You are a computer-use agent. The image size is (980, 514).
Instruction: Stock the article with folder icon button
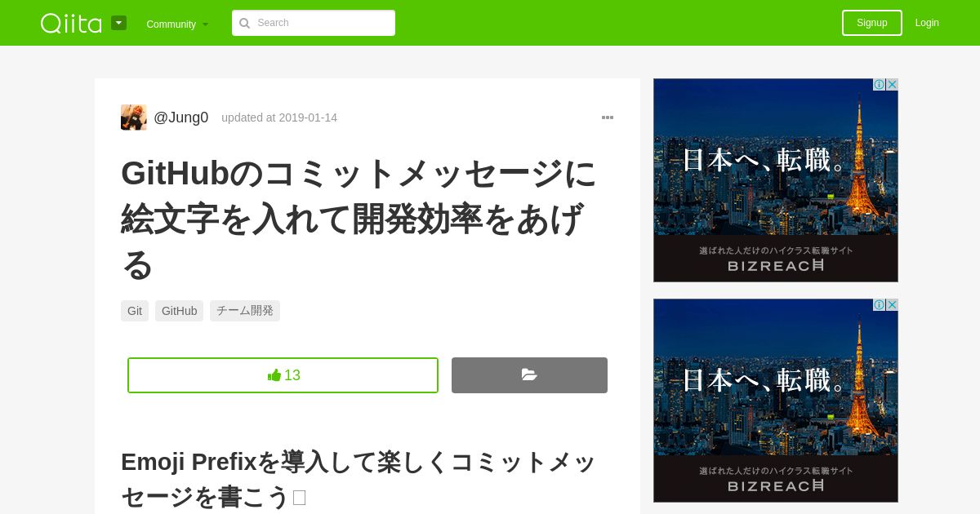(x=529, y=375)
